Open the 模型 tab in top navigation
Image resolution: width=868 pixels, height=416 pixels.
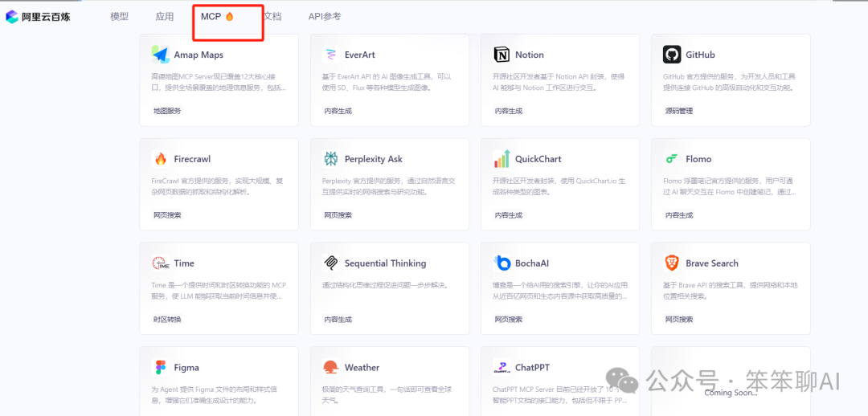pyautogui.click(x=119, y=17)
